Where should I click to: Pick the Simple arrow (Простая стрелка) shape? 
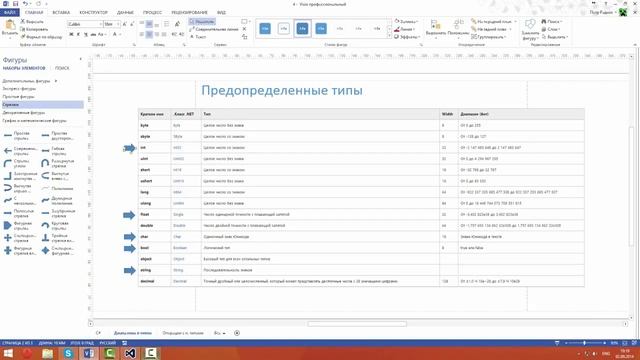pos(18,136)
